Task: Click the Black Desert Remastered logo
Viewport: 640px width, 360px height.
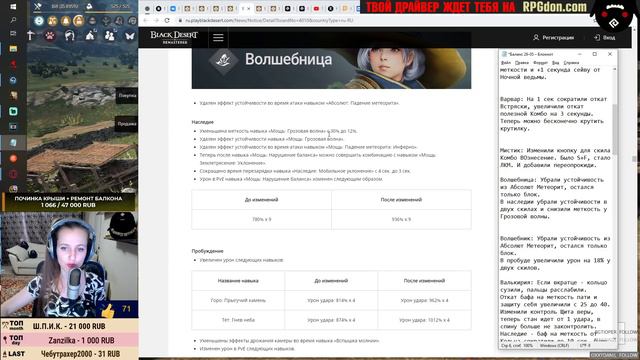Action: click(174, 37)
